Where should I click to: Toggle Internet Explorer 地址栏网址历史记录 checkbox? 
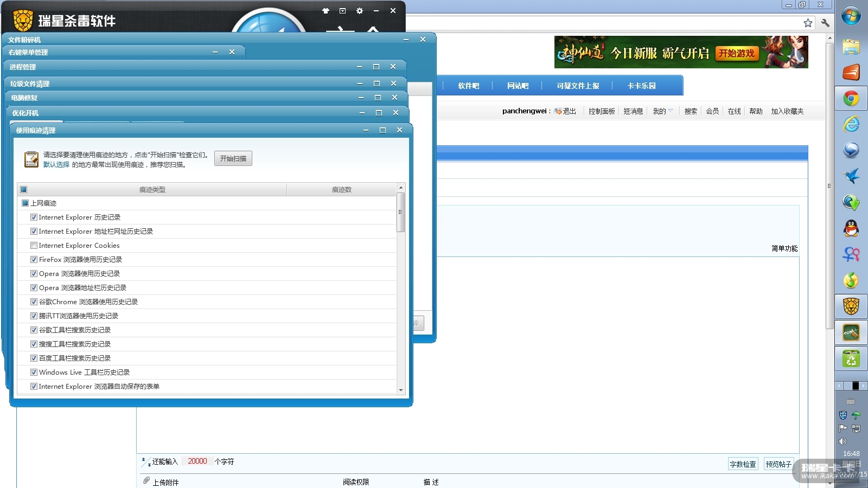[34, 232]
